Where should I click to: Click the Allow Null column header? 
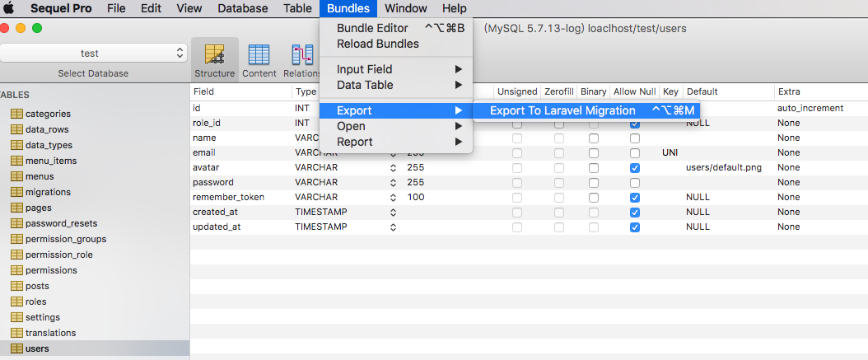point(634,91)
